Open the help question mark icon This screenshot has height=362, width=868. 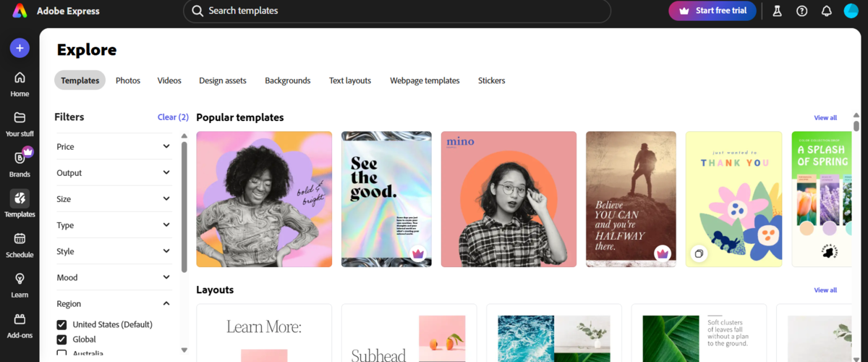[x=801, y=11]
